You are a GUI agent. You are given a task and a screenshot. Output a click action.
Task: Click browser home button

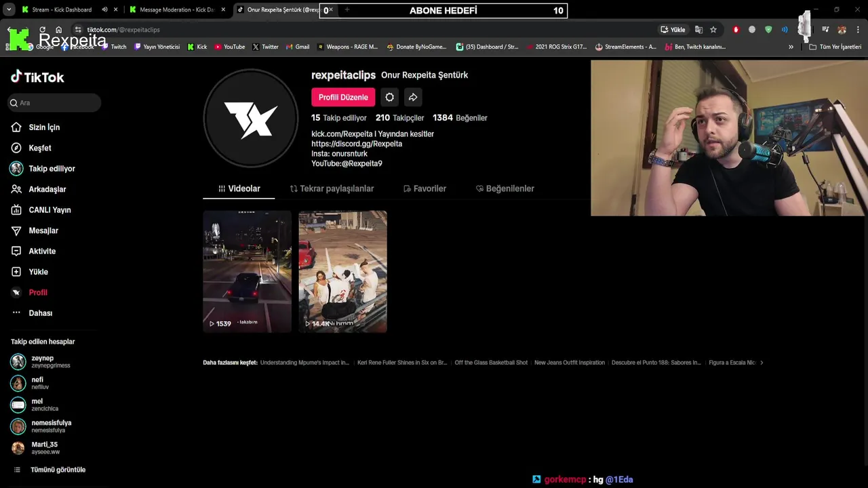coord(59,30)
